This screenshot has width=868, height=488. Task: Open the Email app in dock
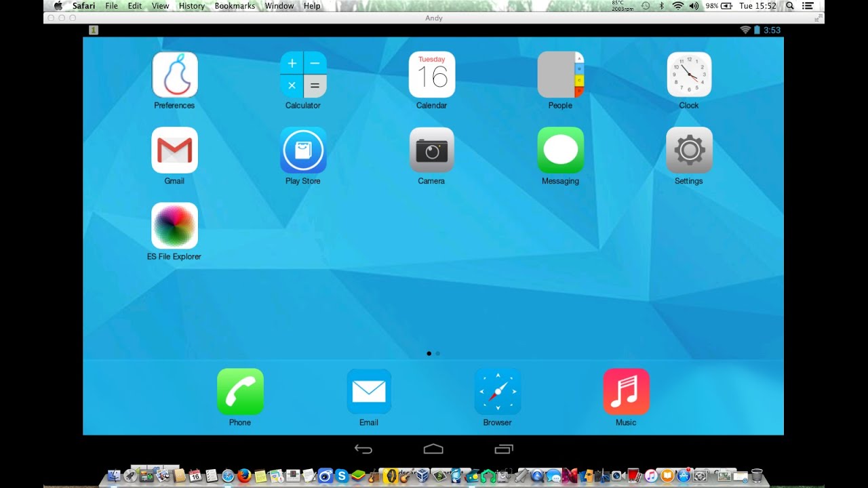pos(369,391)
